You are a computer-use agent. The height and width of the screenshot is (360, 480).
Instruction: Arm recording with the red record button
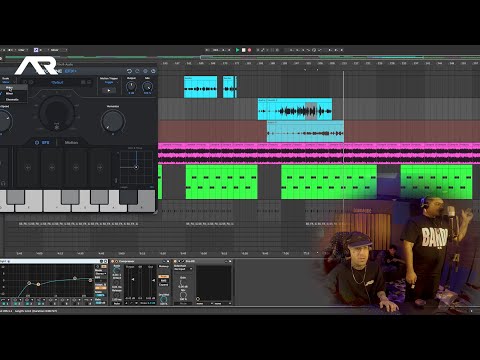click(x=249, y=50)
